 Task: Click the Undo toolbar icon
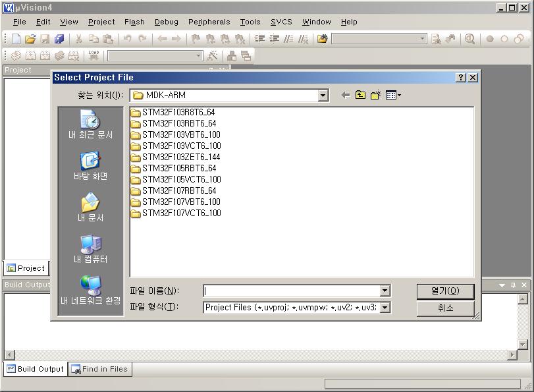(x=127, y=39)
